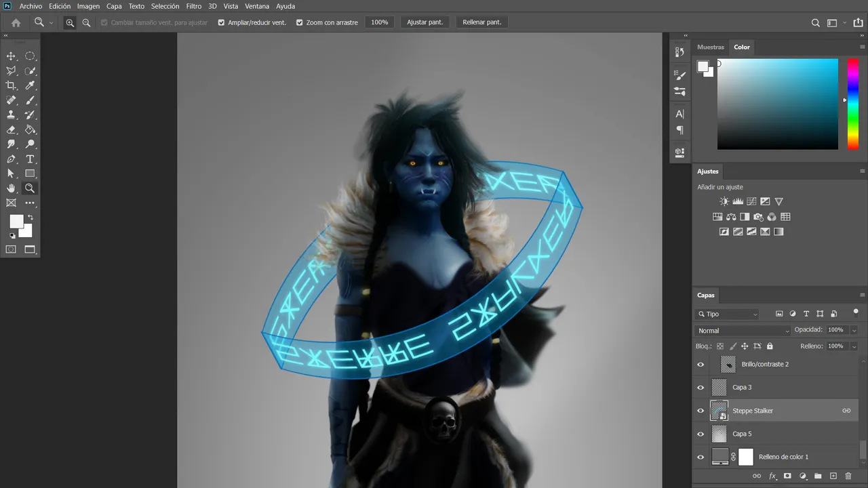This screenshot has height=488, width=868.
Task: Open the Normal blend mode dropdown
Action: pyautogui.click(x=743, y=331)
